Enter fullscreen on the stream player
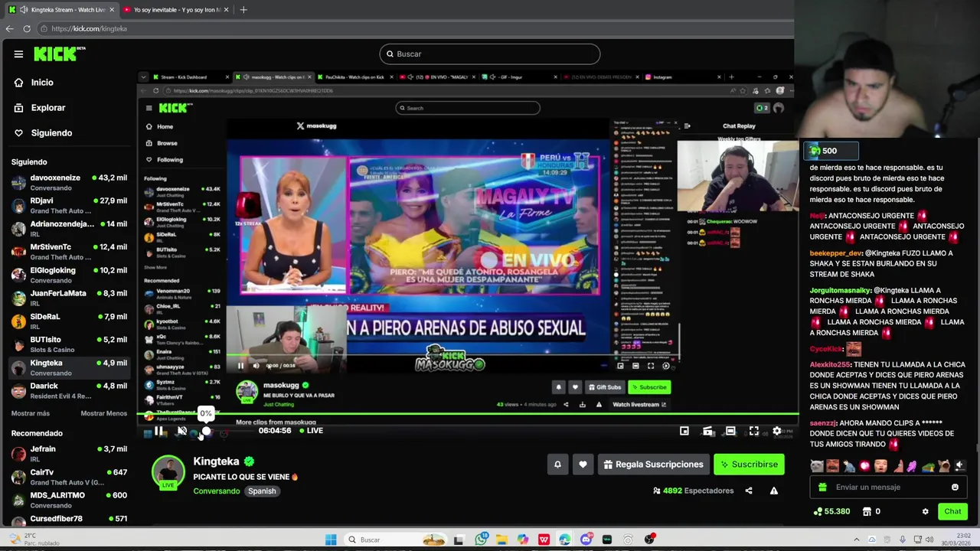Viewport: 980px width, 551px height. pos(754,431)
